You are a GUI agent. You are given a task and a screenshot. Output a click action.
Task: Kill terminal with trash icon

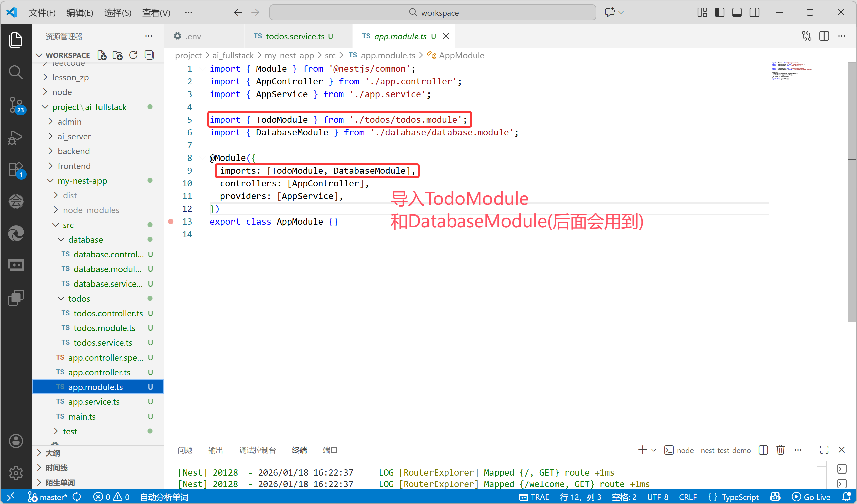pyautogui.click(x=781, y=450)
